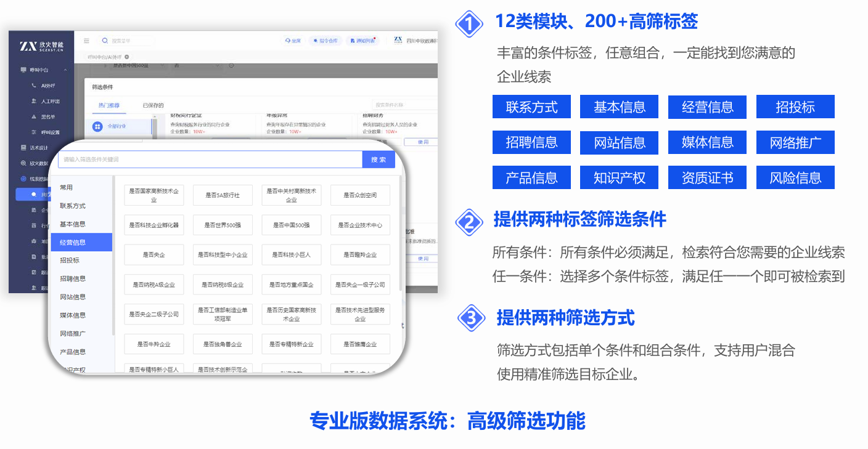
Task: Click the filter keyword input field
Action: [x=210, y=160]
